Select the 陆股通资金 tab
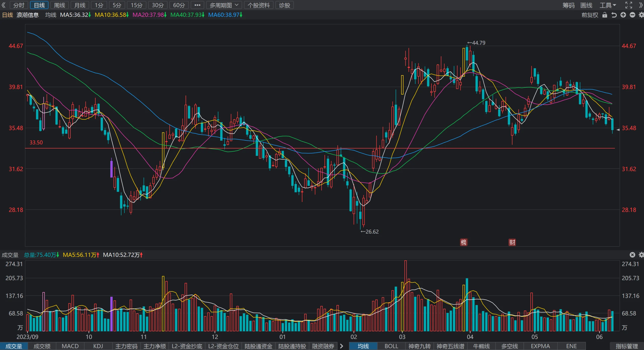The image size is (644, 350). pos(258,346)
